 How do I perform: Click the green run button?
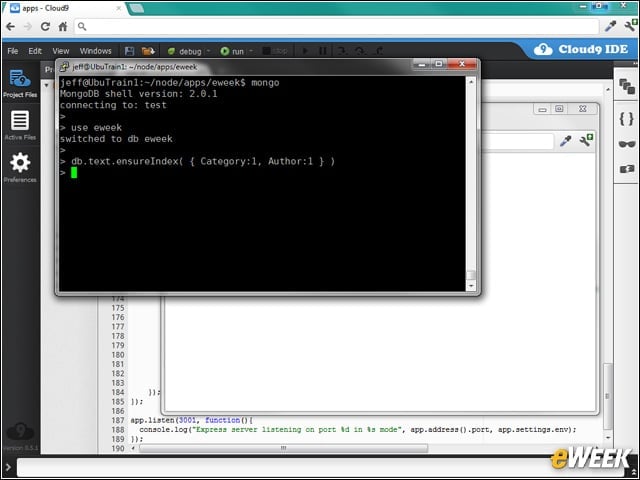click(232, 51)
